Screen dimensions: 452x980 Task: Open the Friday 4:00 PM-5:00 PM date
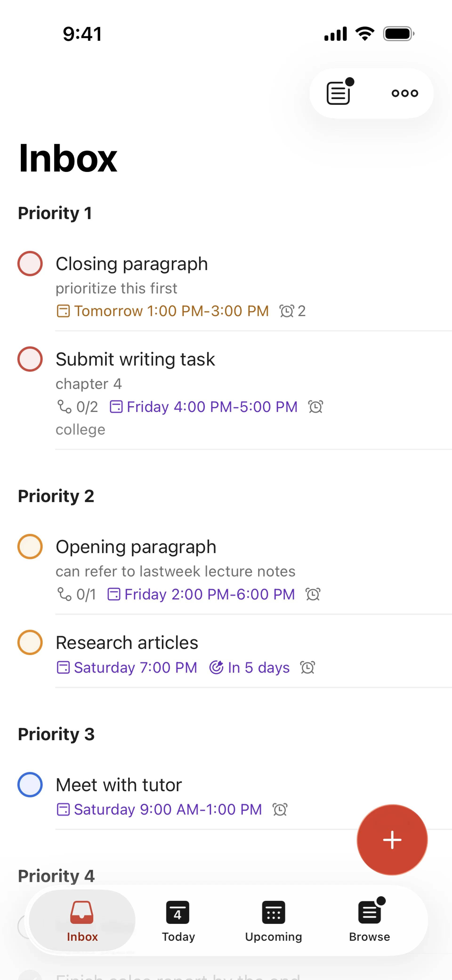click(212, 407)
